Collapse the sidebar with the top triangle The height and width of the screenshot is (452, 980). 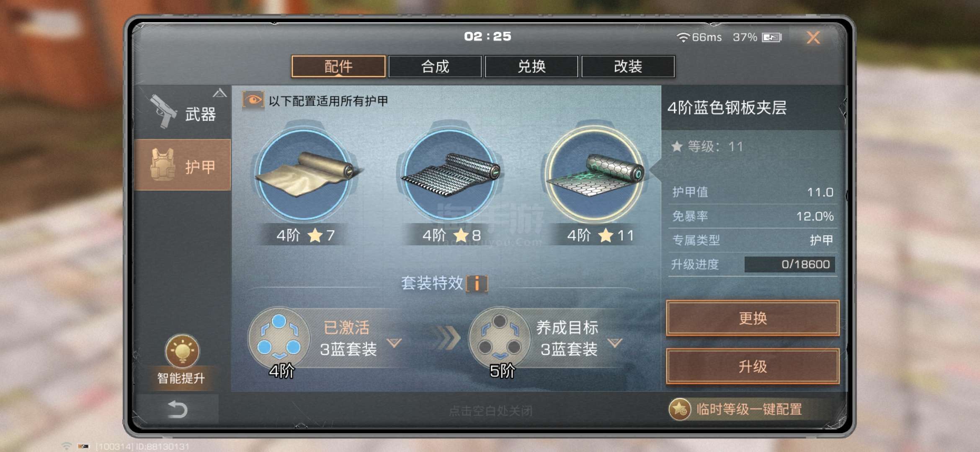[x=219, y=93]
